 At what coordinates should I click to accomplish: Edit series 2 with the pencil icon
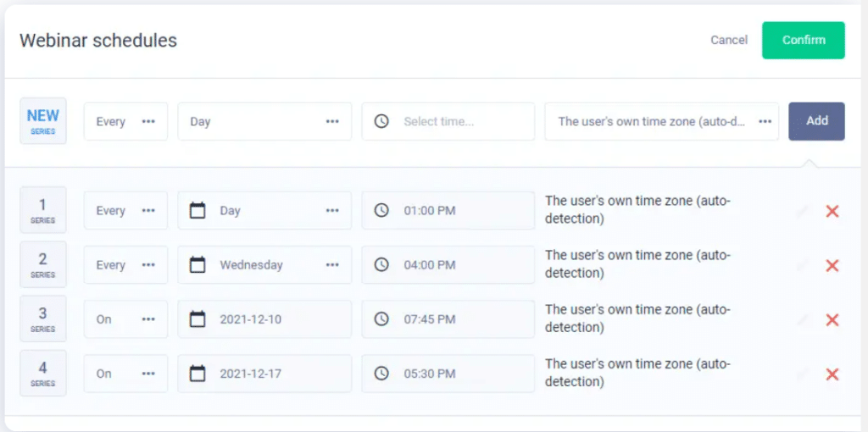(801, 265)
